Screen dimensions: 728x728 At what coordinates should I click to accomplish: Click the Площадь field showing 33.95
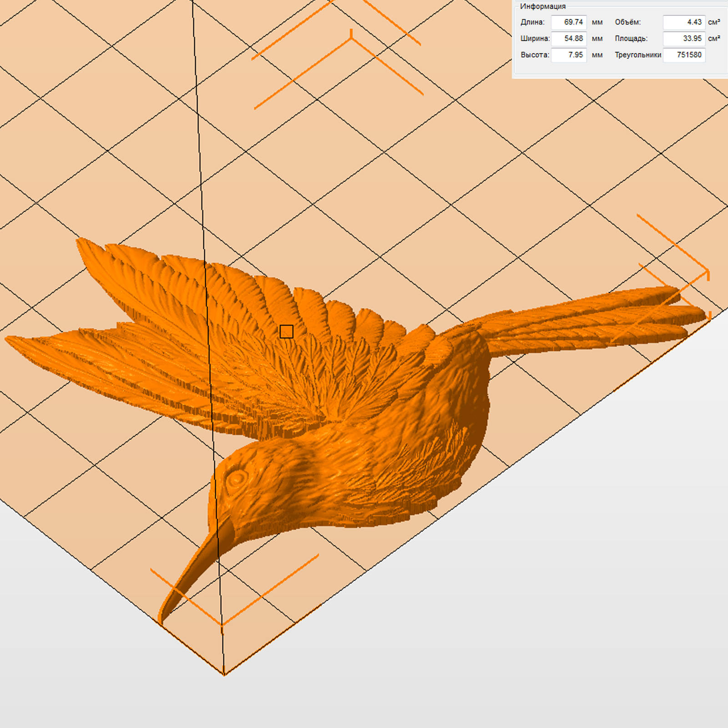684,39
